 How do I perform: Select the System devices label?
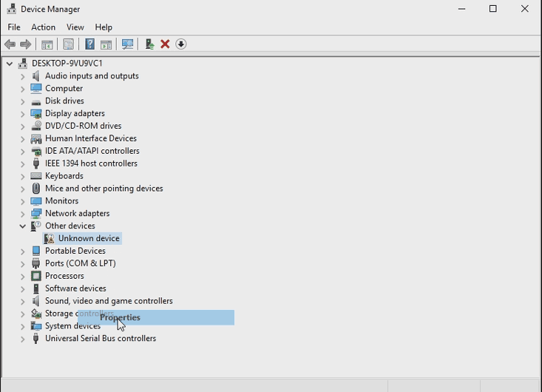(x=73, y=326)
